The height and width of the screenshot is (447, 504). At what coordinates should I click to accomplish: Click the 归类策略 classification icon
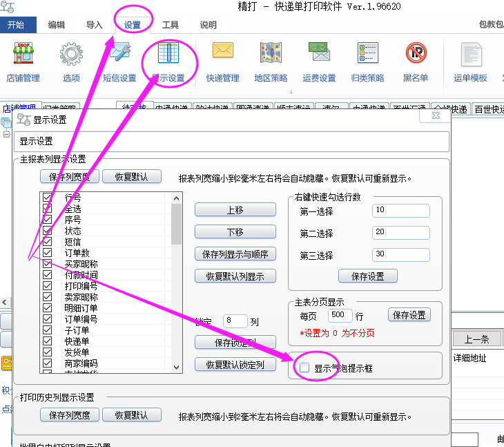click(x=367, y=54)
